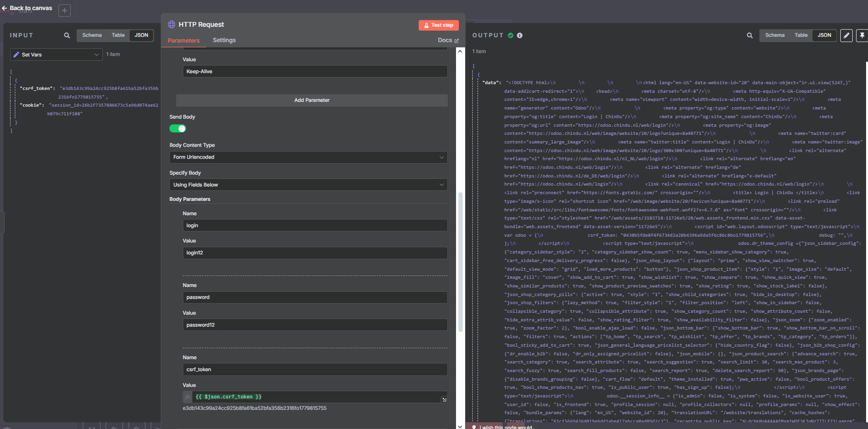Click the parameters panel vertical scrollbar
This screenshot has height=429, width=868.
coord(460,261)
